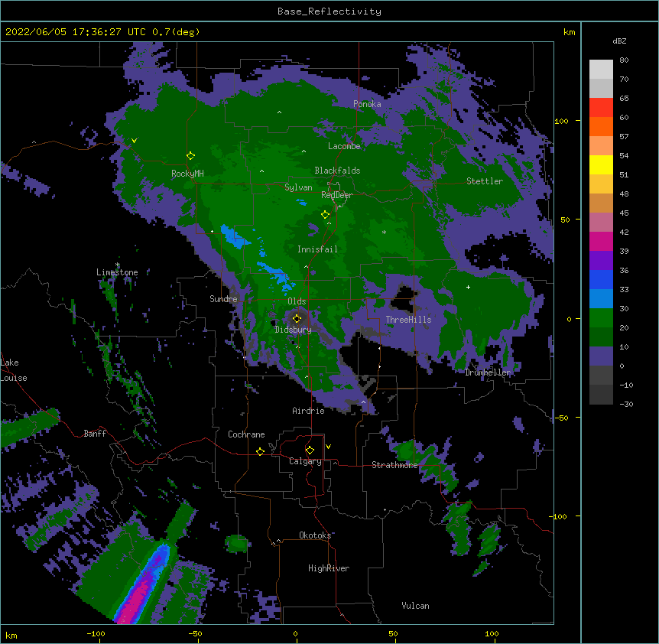This screenshot has height=644, width=659.
Task: Click the 10 dBZ purple legend swatch
Action: point(601,356)
